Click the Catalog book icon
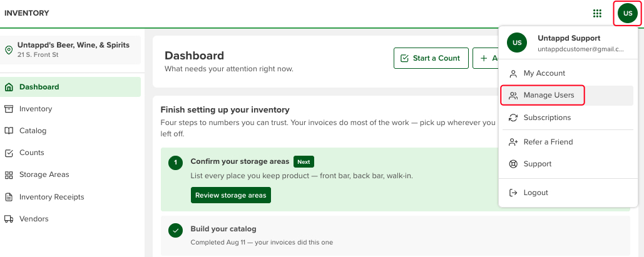Viewport: 644px width, 257px height. click(x=9, y=131)
